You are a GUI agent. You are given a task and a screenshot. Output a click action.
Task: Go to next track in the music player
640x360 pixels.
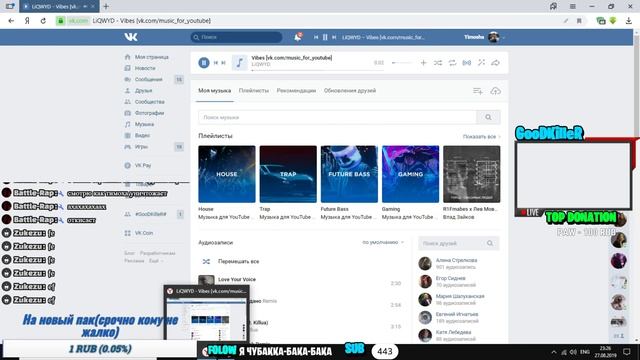(x=223, y=62)
